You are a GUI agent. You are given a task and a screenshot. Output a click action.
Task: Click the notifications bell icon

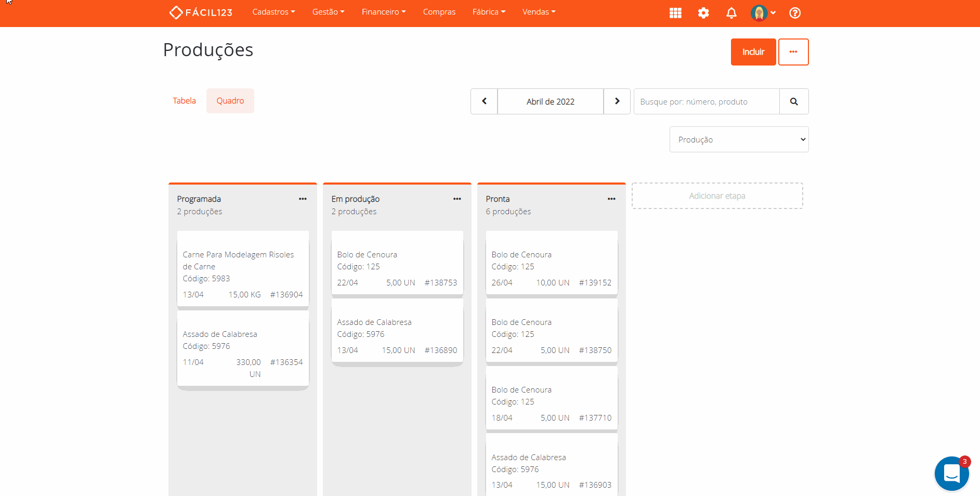[x=731, y=13]
